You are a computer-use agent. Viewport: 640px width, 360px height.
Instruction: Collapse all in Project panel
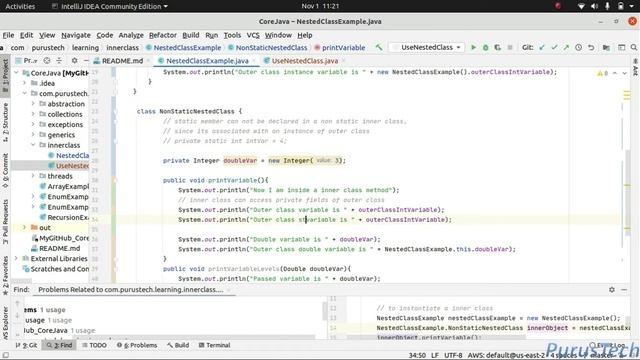click(x=59, y=60)
